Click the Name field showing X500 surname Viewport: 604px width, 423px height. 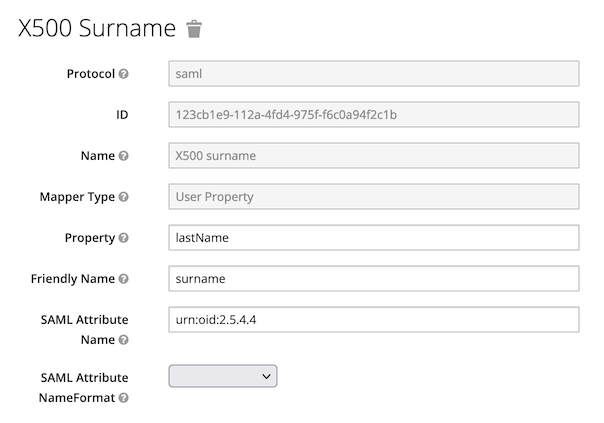tap(374, 156)
